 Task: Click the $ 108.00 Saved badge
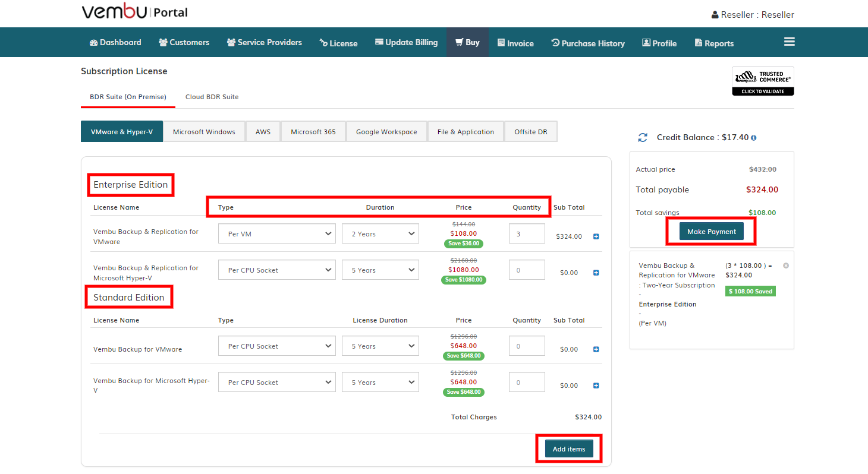tap(750, 292)
